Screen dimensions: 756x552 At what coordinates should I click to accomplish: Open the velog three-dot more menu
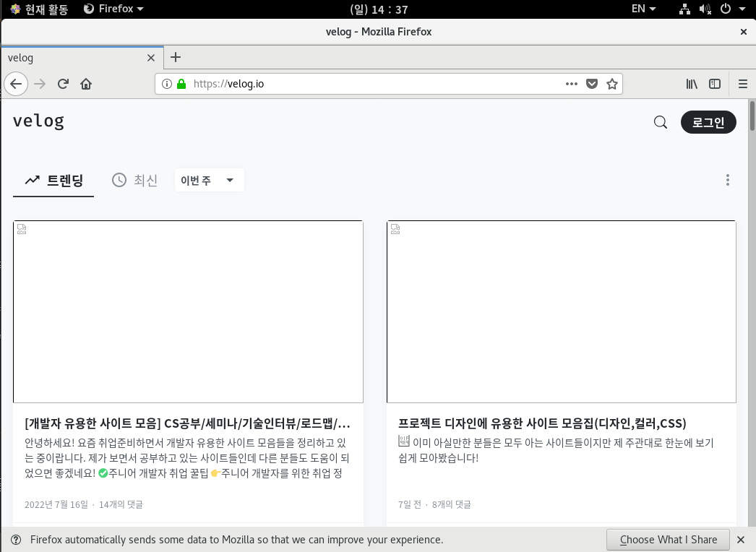tap(728, 181)
